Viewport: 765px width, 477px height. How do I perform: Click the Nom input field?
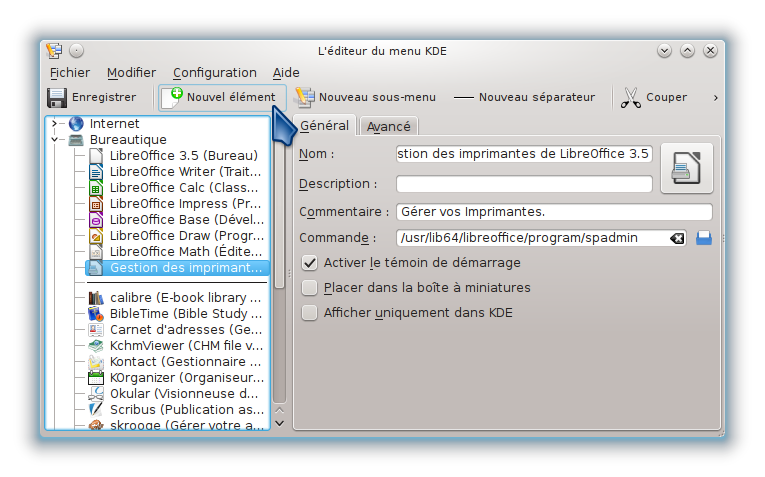[x=524, y=154]
